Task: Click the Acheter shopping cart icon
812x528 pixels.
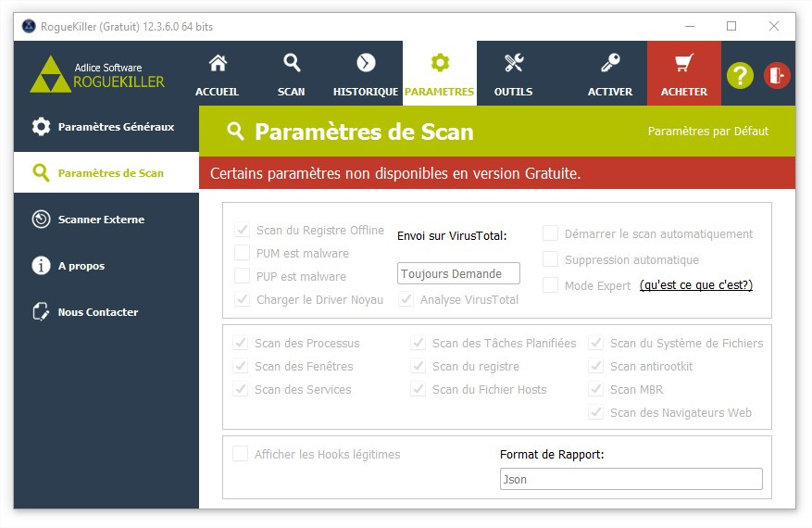Action: [x=683, y=63]
